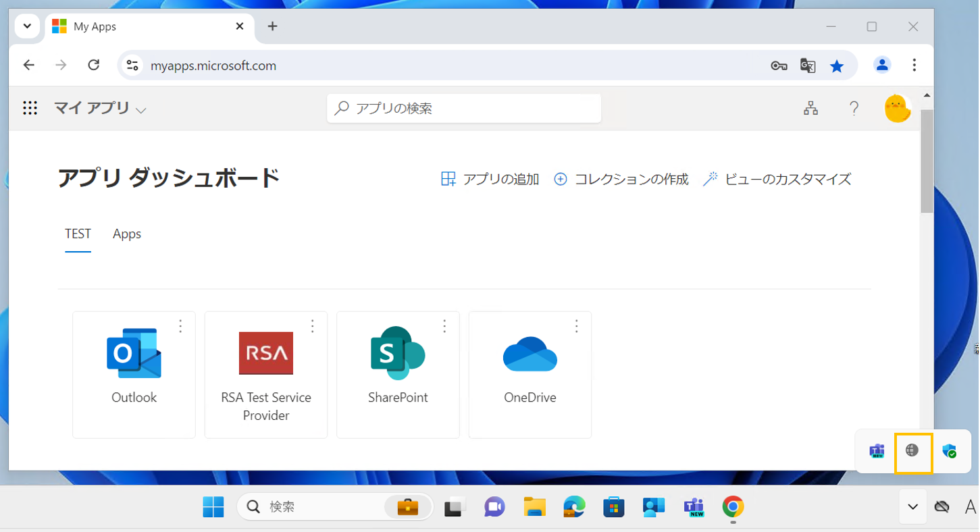
Task: Click the アプリ ダッシュボード heading
Action: (x=169, y=178)
